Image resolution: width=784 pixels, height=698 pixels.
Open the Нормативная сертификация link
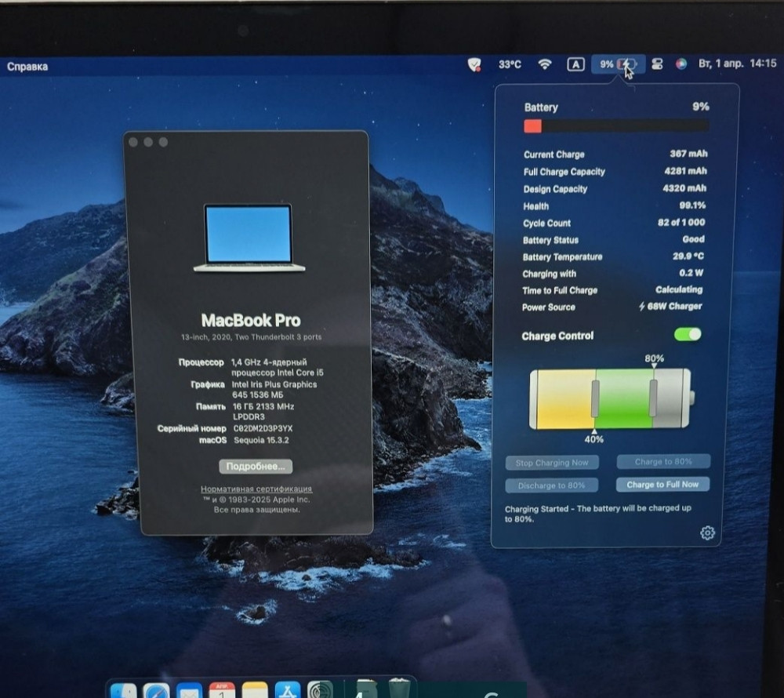pos(256,489)
